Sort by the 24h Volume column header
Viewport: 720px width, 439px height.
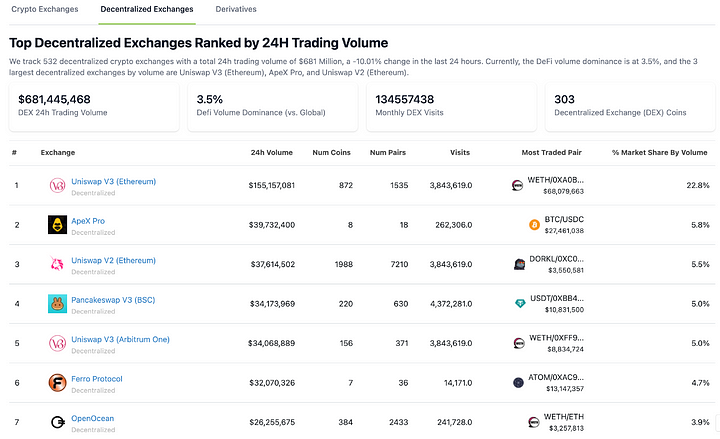pos(271,152)
